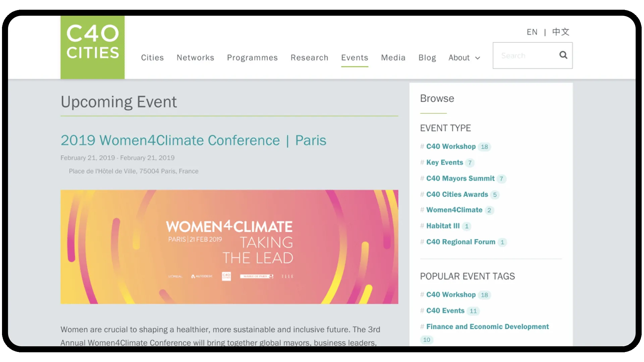Click the search magnifier icon
This screenshot has height=362, width=644.
click(563, 55)
